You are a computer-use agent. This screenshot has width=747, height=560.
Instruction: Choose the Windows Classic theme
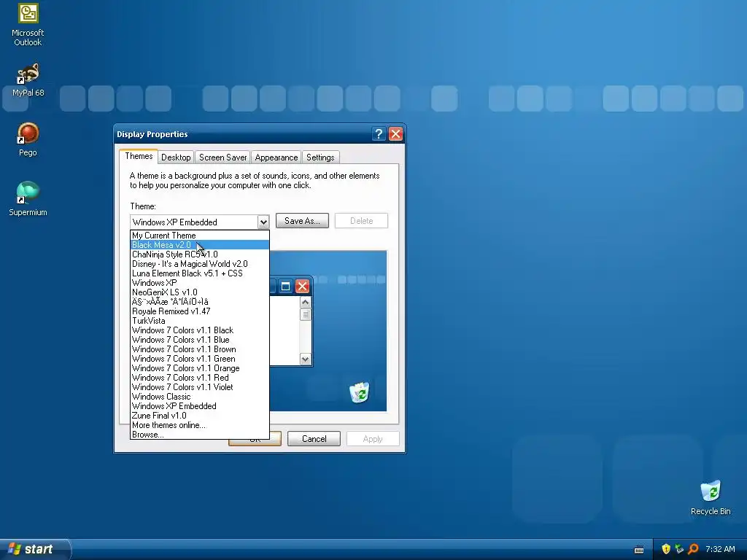(x=200, y=397)
